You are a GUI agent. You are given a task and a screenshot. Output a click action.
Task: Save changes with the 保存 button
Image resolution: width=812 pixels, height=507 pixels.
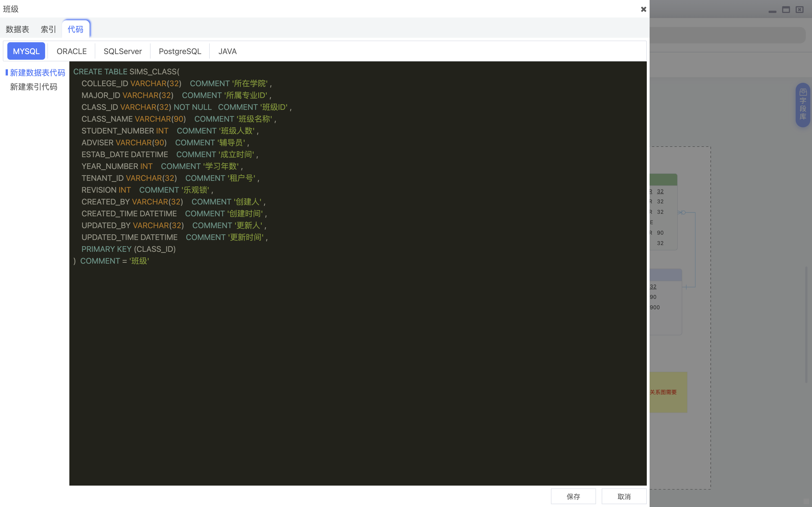point(573,496)
